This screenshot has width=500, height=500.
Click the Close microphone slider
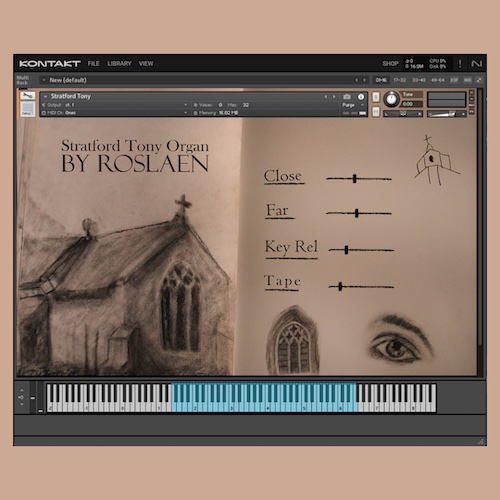[359, 179]
